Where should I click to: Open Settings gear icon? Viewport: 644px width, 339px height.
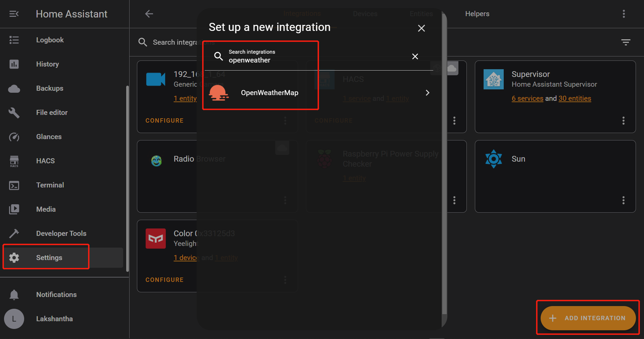tap(14, 258)
